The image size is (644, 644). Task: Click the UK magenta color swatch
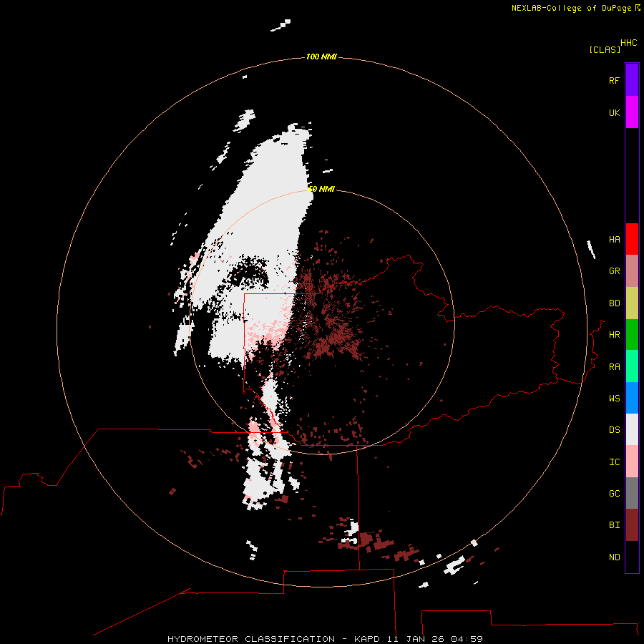(x=632, y=112)
